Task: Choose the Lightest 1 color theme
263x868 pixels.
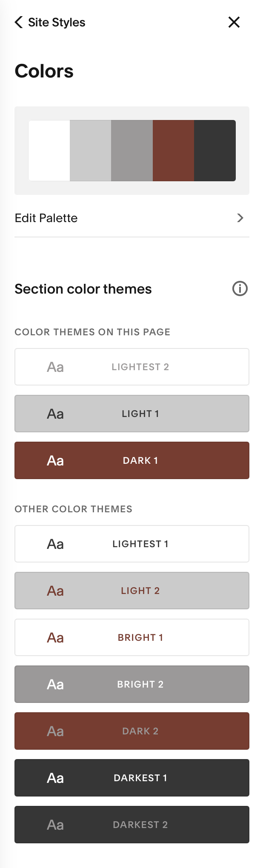Action: pyautogui.click(x=132, y=544)
